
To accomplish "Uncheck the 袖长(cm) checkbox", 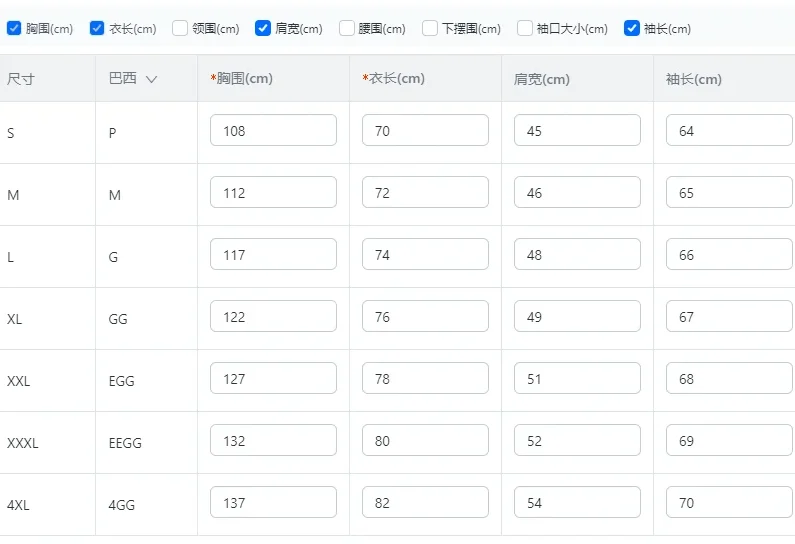I will click(x=632, y=28).
